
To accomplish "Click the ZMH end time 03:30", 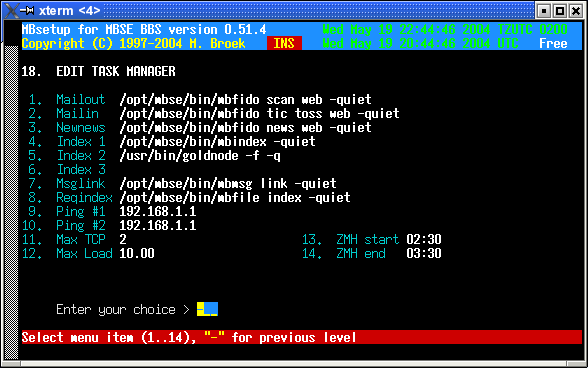I will [x=424, y=253].
